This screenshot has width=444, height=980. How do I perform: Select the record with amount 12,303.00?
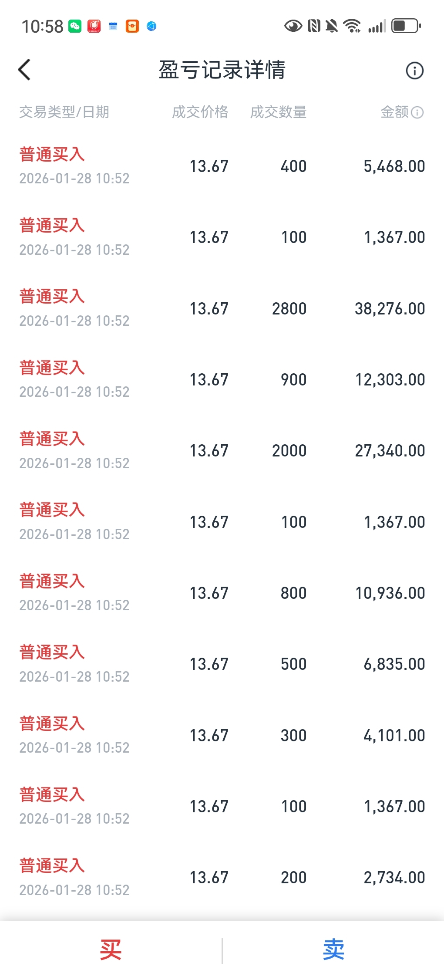pyautogui.click(x=222, y=379)
